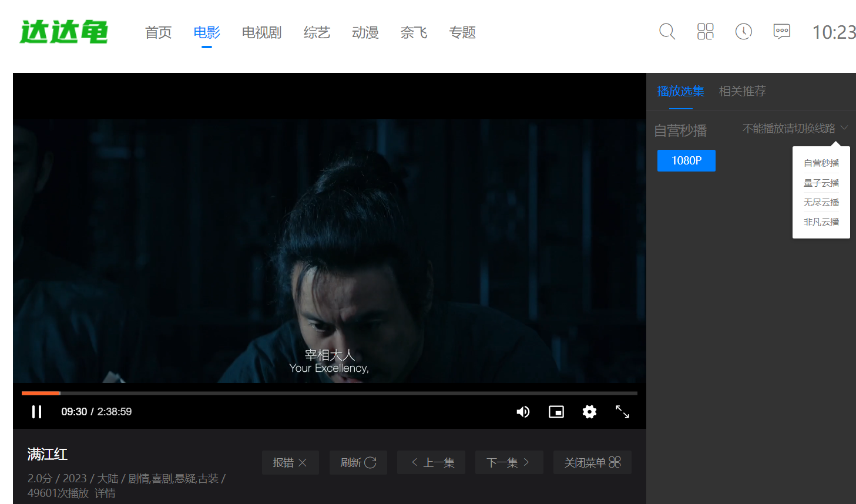Screen dimensions: 856x504
Task: Select the 无尽云播 source option
Action: point(821,203)
